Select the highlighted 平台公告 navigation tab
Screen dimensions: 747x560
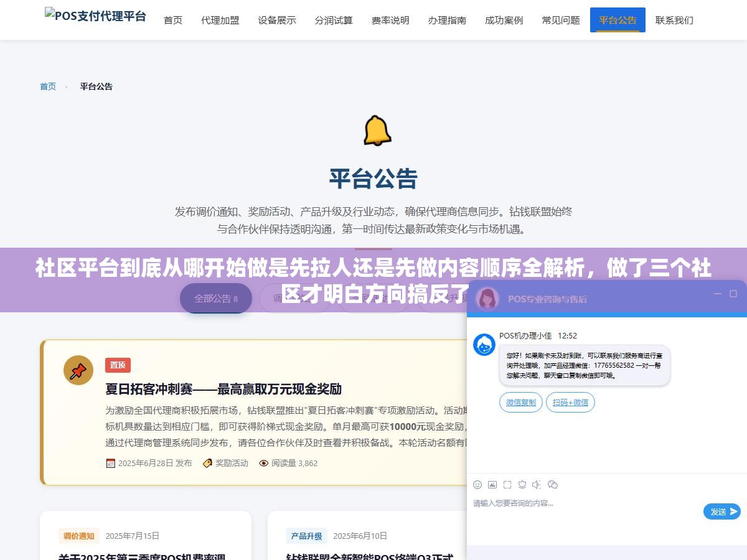[x=618, y=20]
